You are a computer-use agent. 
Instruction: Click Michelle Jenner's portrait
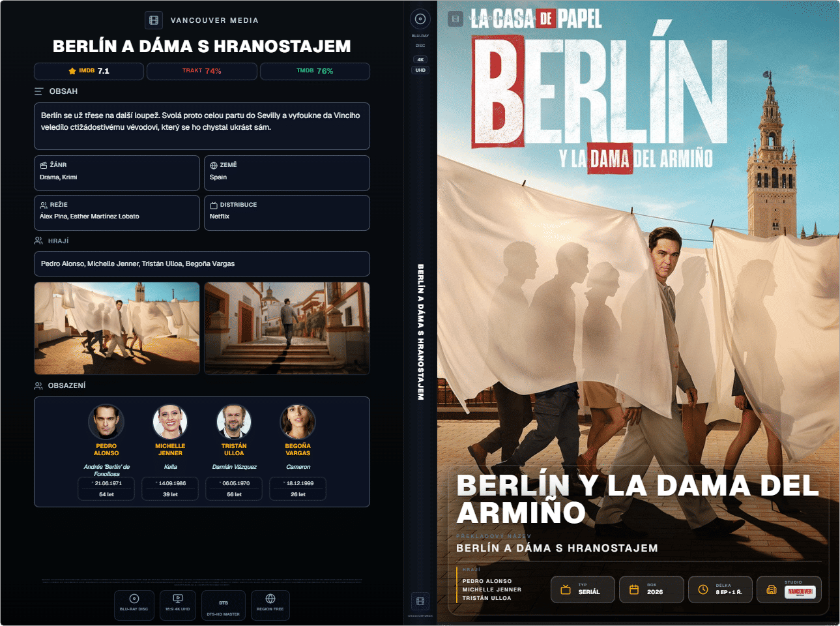(x=170, y=421)
